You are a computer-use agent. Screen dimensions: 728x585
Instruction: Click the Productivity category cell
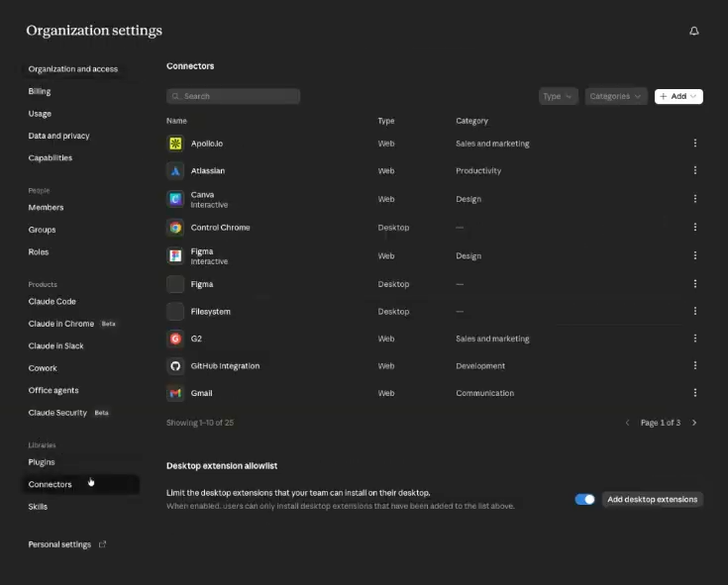478,170
